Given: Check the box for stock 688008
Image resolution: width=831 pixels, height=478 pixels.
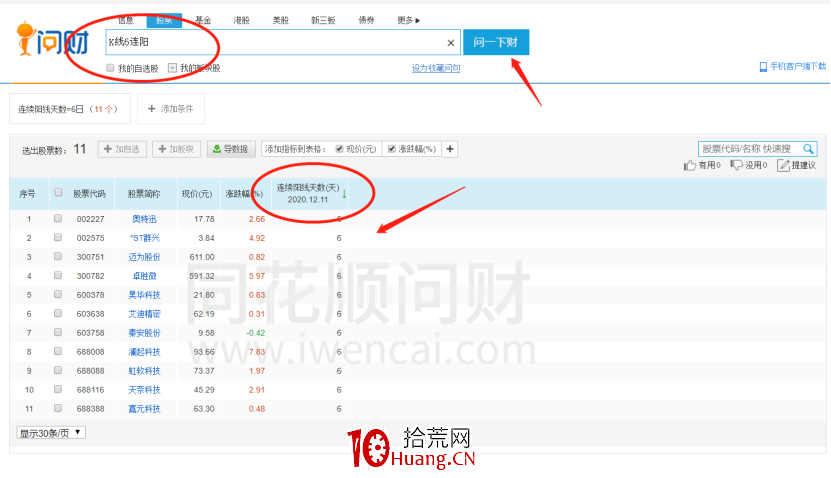Looking at the screenshot, I should [58, 351].
